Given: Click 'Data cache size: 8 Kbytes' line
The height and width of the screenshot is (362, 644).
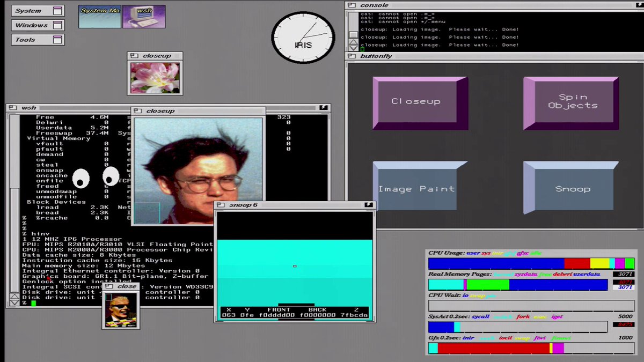Looking at the screenshot, I should tap(79, 255).
